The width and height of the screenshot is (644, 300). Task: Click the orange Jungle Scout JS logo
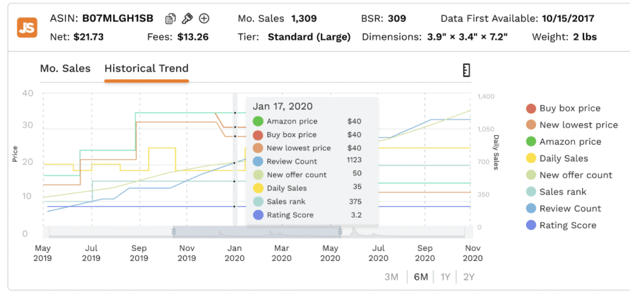click(x=27, y=28)
